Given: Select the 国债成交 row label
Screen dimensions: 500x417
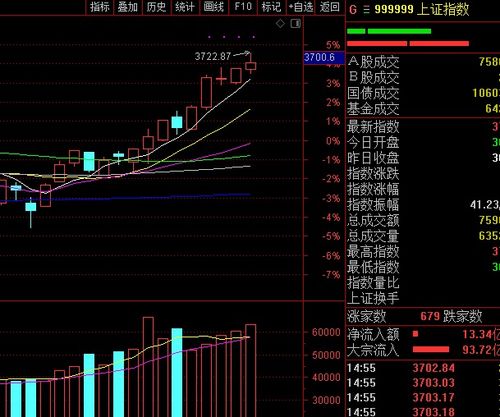Looking at the screenshot, I should [373, 93].
